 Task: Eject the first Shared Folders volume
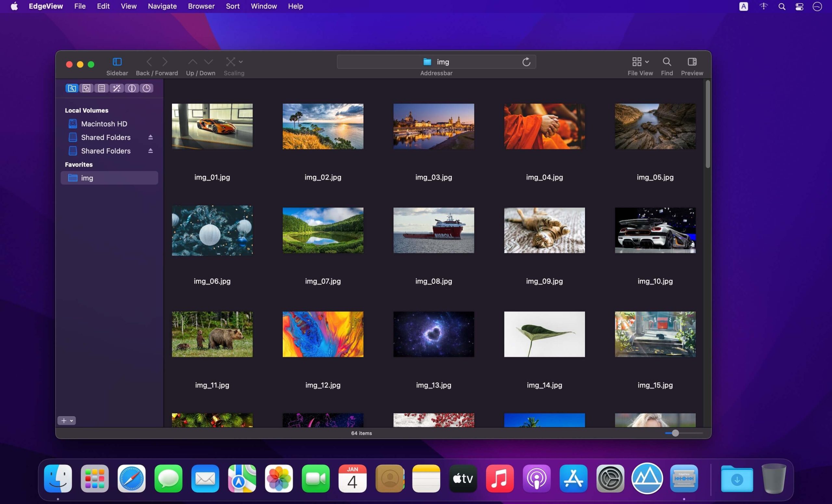150,137
